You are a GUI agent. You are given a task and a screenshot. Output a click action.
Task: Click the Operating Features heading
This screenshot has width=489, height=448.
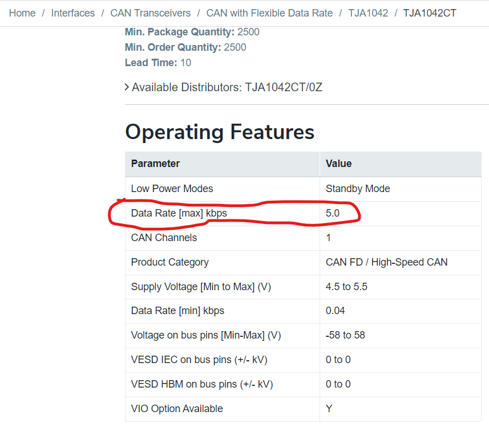tap(220, 132)
